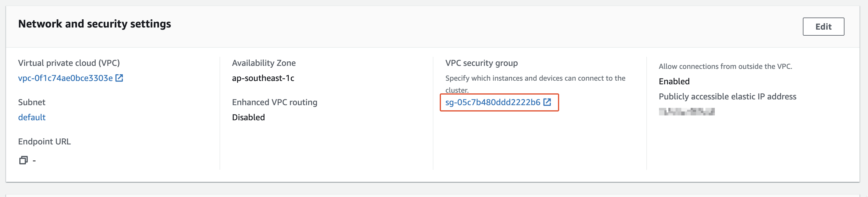Click external link icon beside security group ID
868x197 pixels.
pos(547,102)
